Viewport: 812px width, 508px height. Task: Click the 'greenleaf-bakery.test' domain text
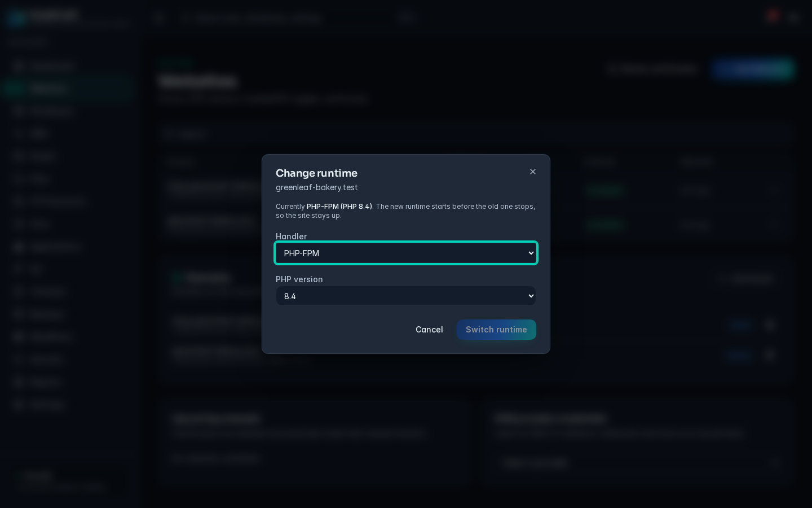coord(317,187)
